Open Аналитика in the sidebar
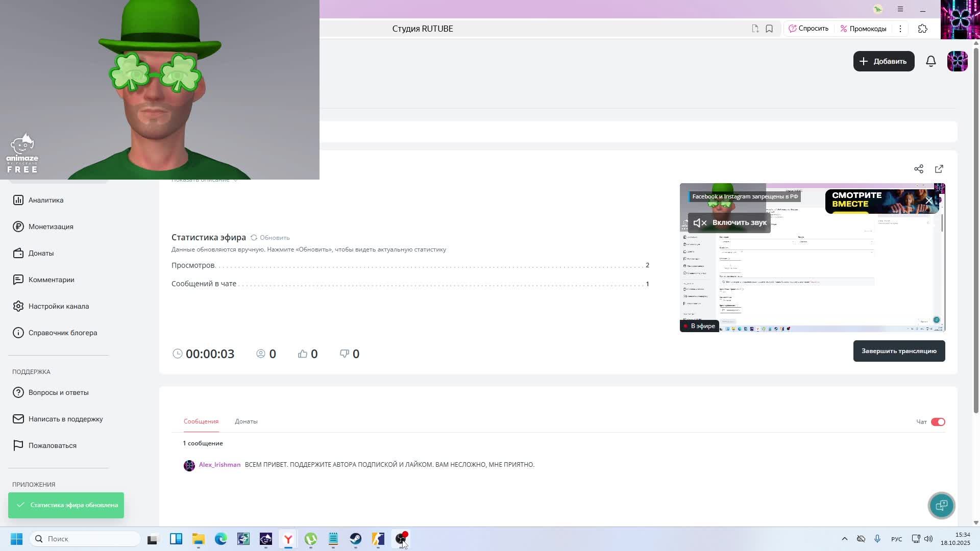The image size is (980, 551). tap(46, 200)
